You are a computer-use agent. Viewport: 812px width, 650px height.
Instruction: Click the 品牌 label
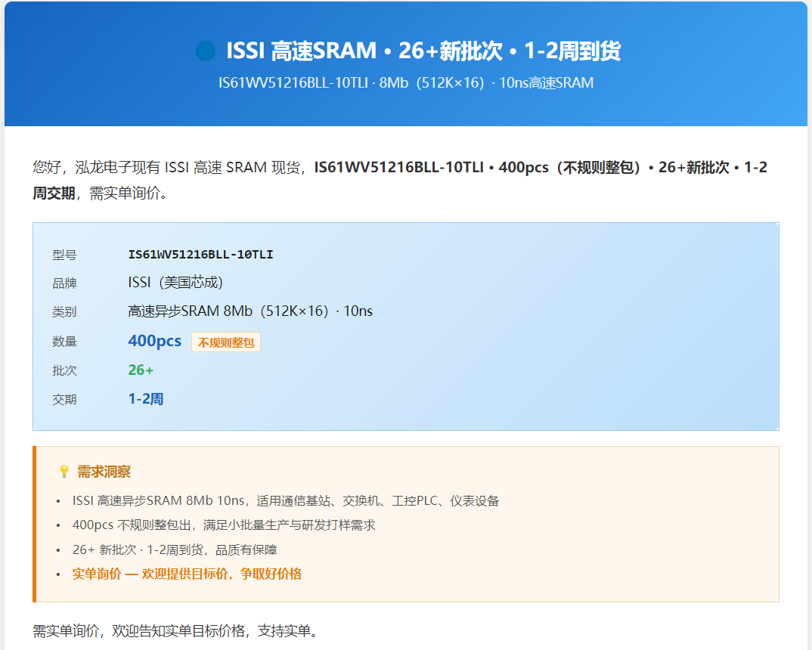[64, 283]
